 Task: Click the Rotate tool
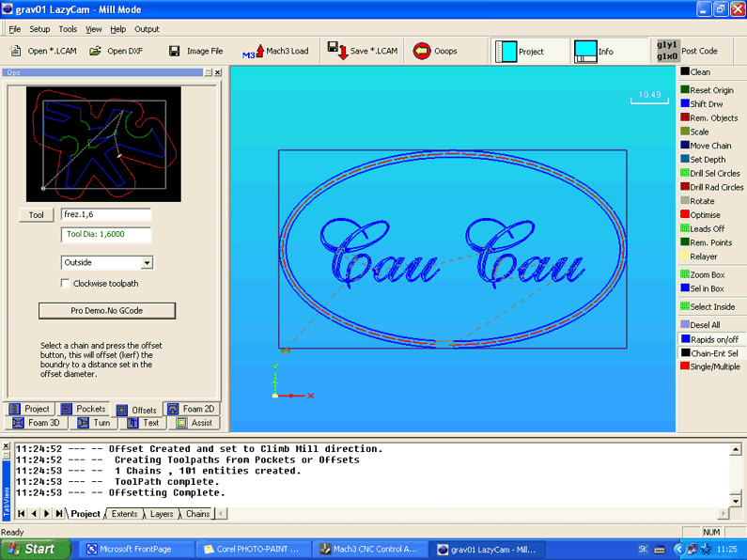(x=697, y=200)
